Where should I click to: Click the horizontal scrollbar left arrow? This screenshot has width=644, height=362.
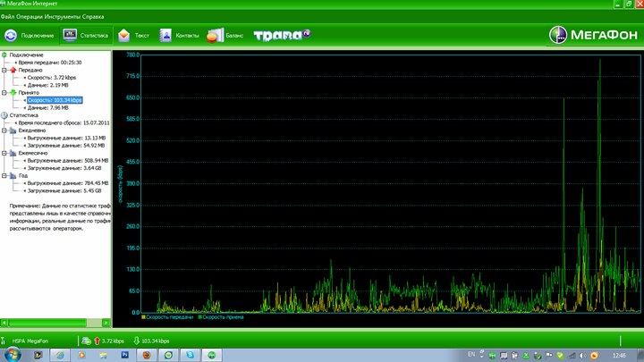pos(4,323)
